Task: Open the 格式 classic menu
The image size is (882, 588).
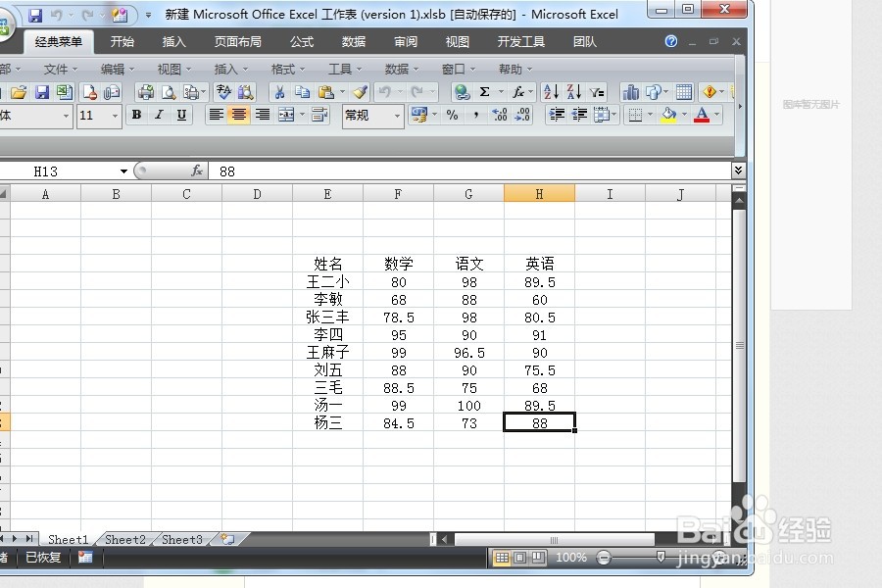Action: pyautogui.click(x=287, y=70)
